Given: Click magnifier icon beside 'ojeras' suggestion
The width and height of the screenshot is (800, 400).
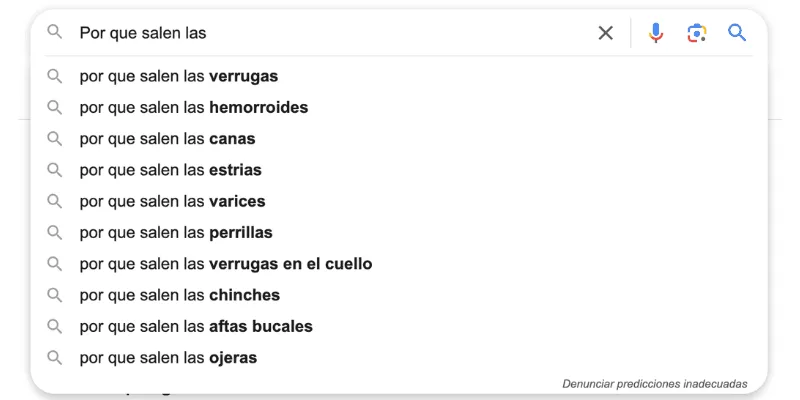Looking at the screenshot, I should pyautogui.click(x=55, y=357).
